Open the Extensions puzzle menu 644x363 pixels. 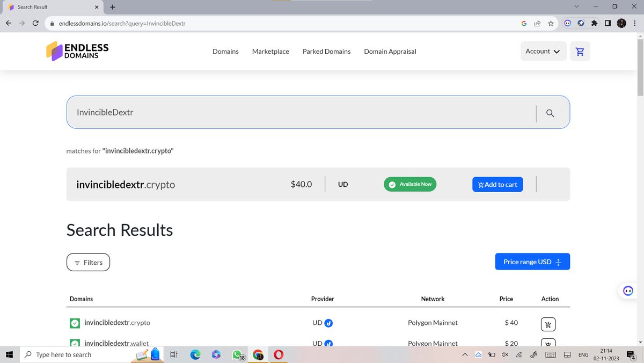point(594,23)
